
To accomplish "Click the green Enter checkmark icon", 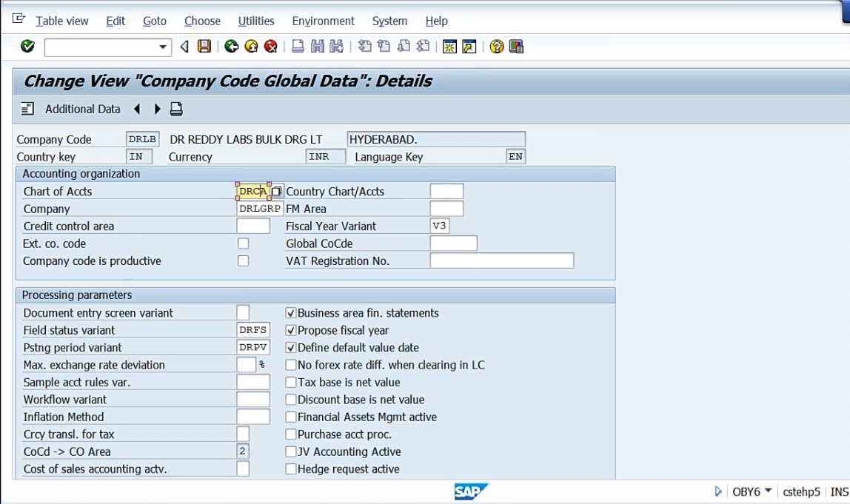I will click(x=27, y=47).
